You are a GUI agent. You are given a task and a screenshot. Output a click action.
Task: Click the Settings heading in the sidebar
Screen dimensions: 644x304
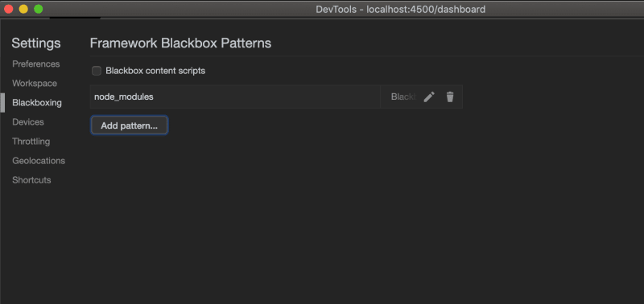[36, 43]
